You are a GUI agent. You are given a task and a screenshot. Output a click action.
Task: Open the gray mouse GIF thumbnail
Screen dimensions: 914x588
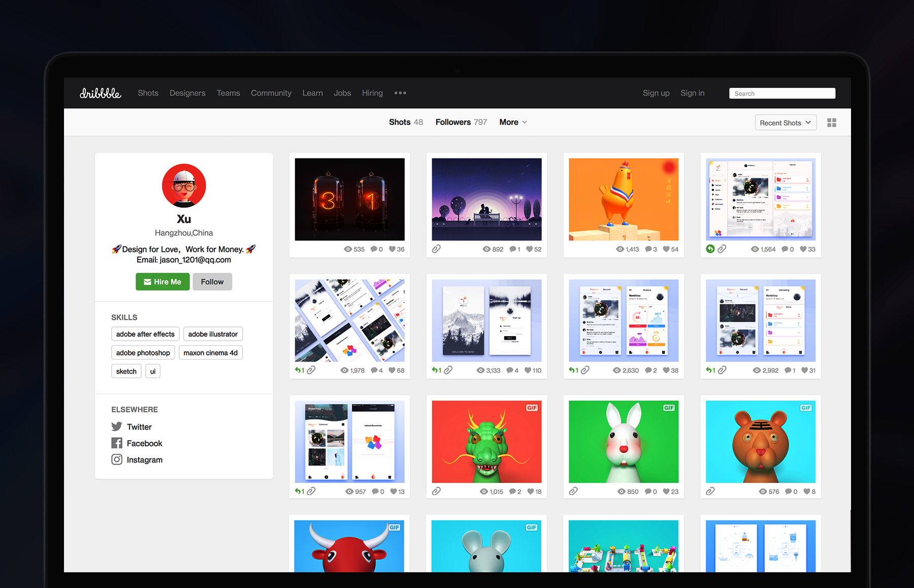(486, 546)
